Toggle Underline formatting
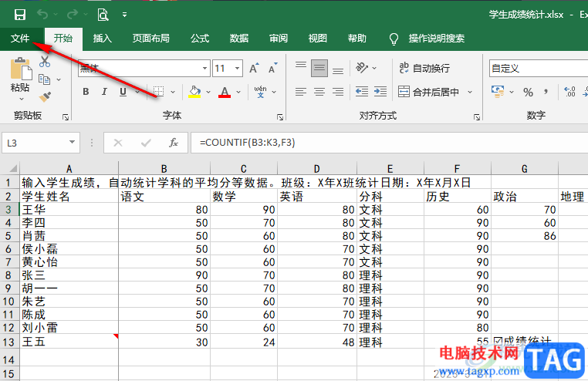588x381 pixels. pos(123,92)
